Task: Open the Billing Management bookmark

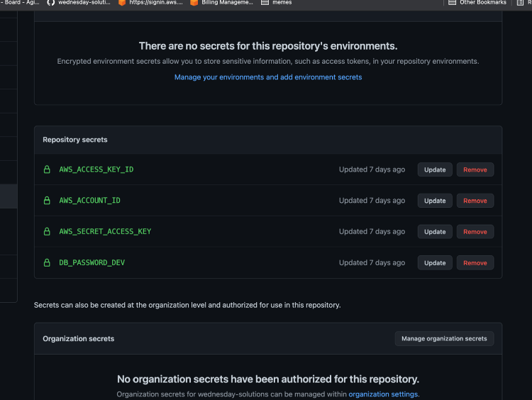Action: [x=222, y=3]
